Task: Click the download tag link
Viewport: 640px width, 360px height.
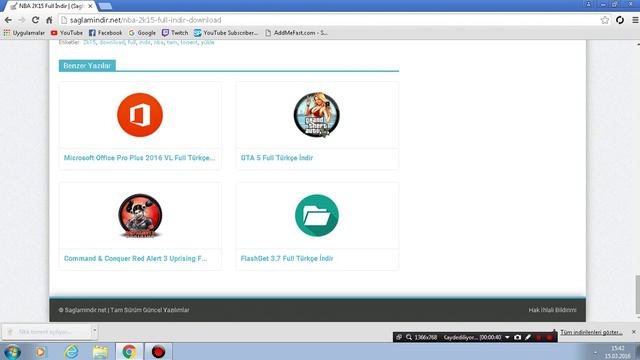Action: click(112, 42)
